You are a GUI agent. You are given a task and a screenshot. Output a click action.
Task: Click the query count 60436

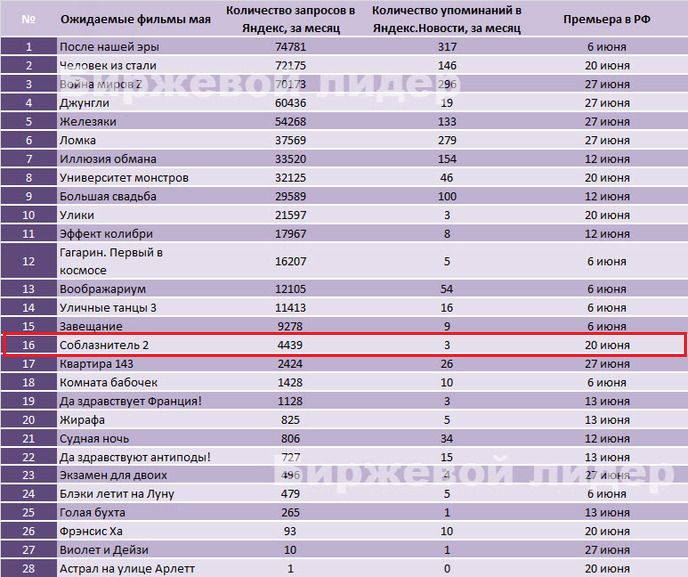coord(290,103)
